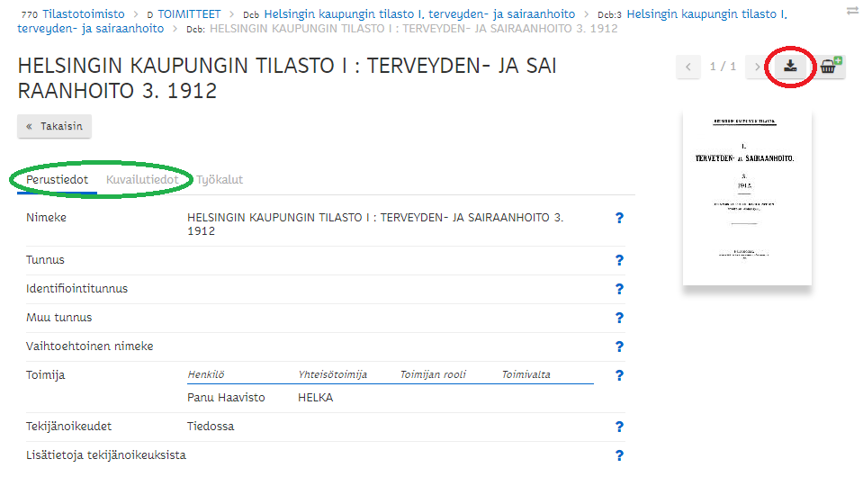The width and height of the screenshot is (863, 504).
Task: Open the Työkalut tab
Action: pos(220,180)
